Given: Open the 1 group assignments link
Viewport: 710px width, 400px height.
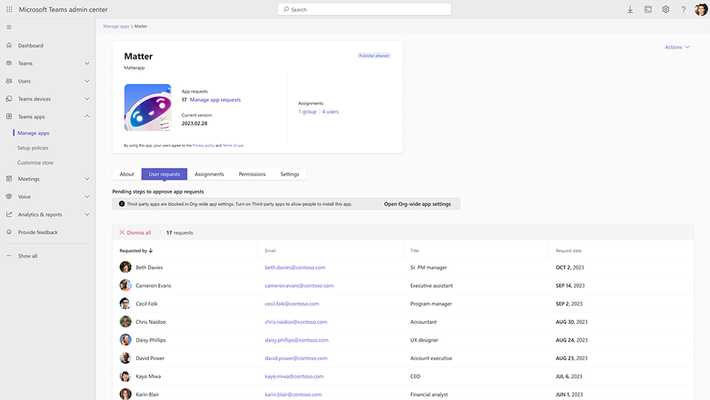Looking at the screenshot, I should point(307,111).
